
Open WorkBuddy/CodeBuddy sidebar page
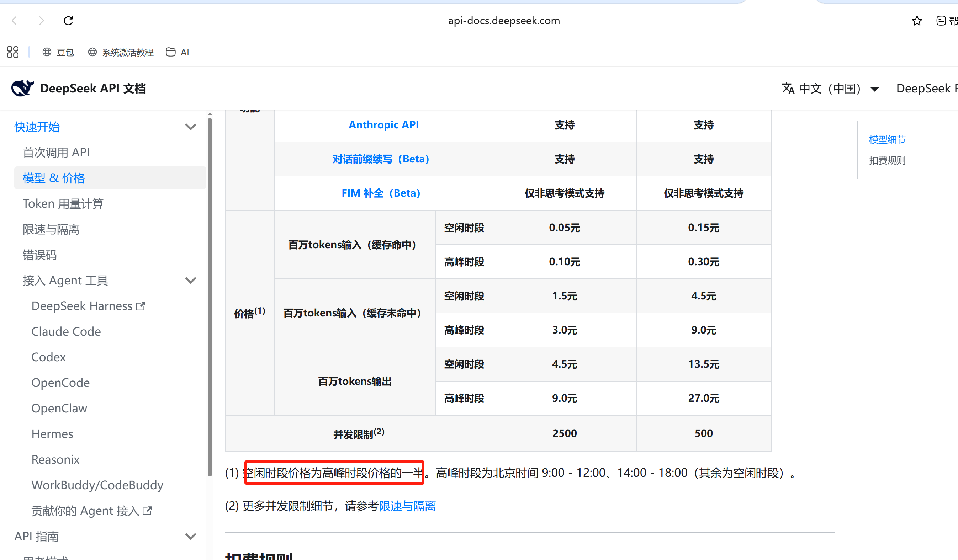coord(97,485)
